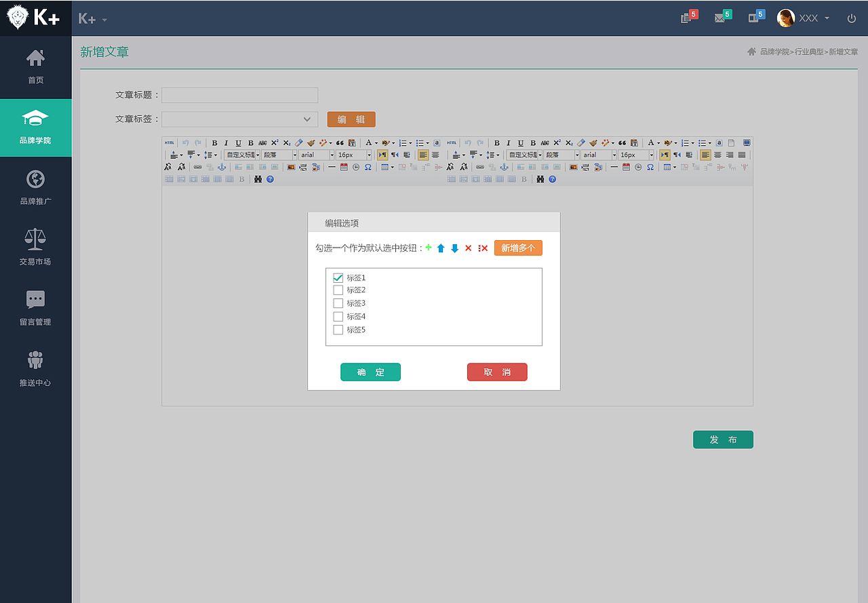Open 交易市场 scales sidebar item
The height and width of the screenshot is (603, 868).
[x=35, y=248]
